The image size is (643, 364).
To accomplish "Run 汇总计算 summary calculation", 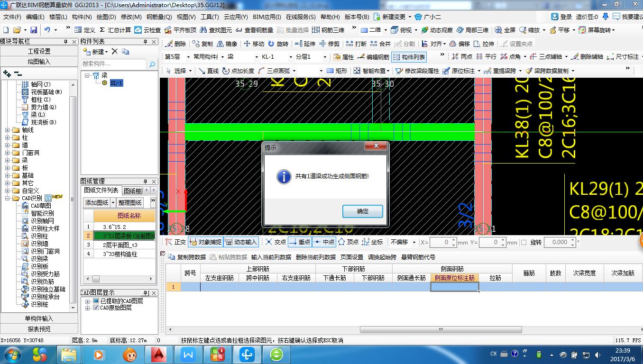I will coord(115,30).
